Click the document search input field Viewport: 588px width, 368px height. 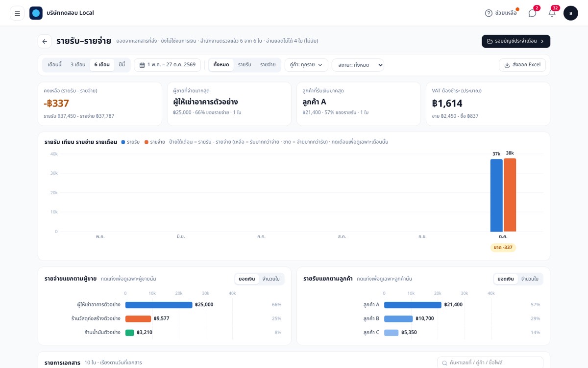(490, 363)
